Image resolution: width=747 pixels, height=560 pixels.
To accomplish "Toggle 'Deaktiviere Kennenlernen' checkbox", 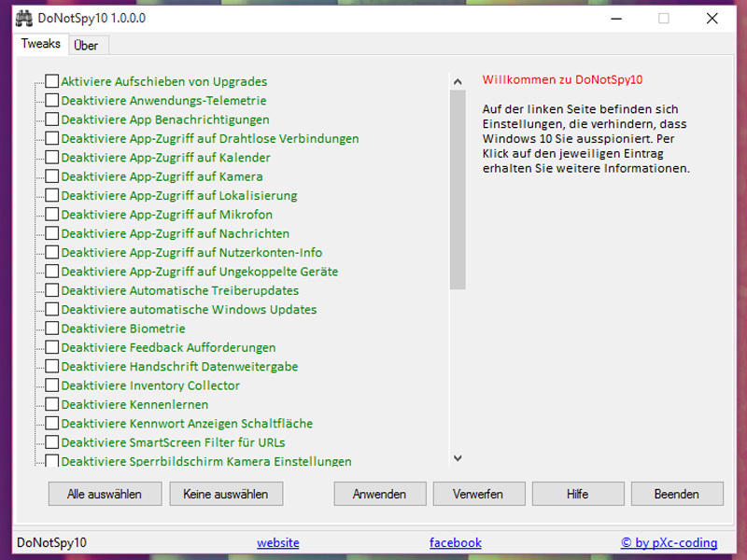I will pos(52,404).
